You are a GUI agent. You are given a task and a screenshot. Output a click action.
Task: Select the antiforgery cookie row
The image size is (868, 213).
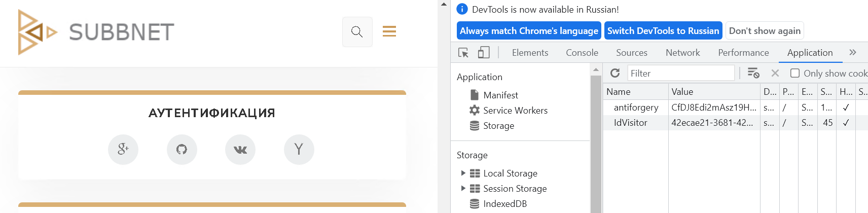coord(636,108)
